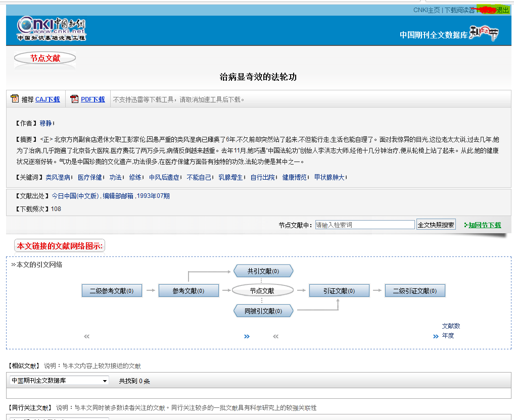The image size is (514, 420).
Task: Open the 同被引文献(0) hexagon node
Action: click(263, 311)
